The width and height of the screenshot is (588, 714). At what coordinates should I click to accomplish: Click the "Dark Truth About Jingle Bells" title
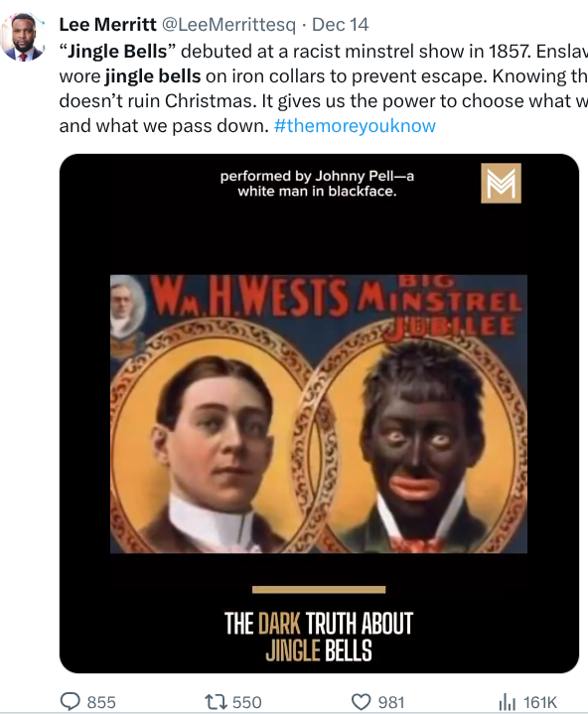(x=319, y=637)
